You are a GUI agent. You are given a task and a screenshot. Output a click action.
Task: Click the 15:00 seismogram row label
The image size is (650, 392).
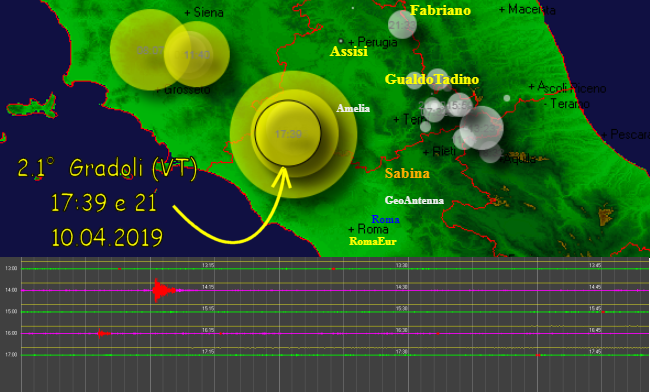tap(11, 312)
